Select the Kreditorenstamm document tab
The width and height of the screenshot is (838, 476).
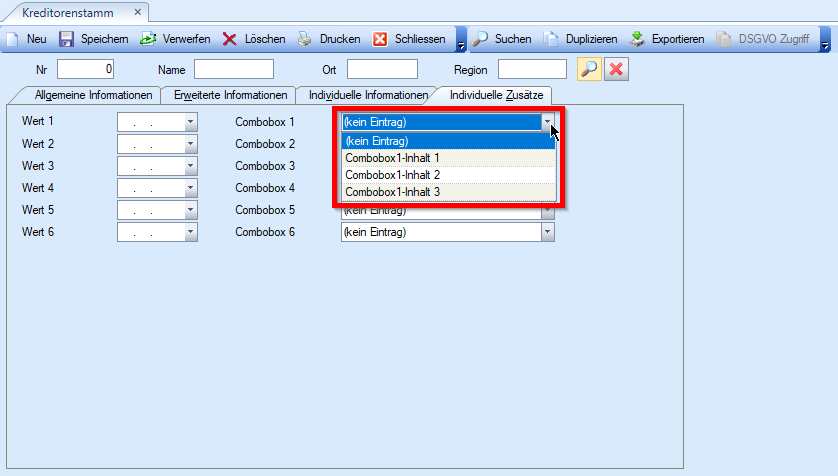coord(68,12)
